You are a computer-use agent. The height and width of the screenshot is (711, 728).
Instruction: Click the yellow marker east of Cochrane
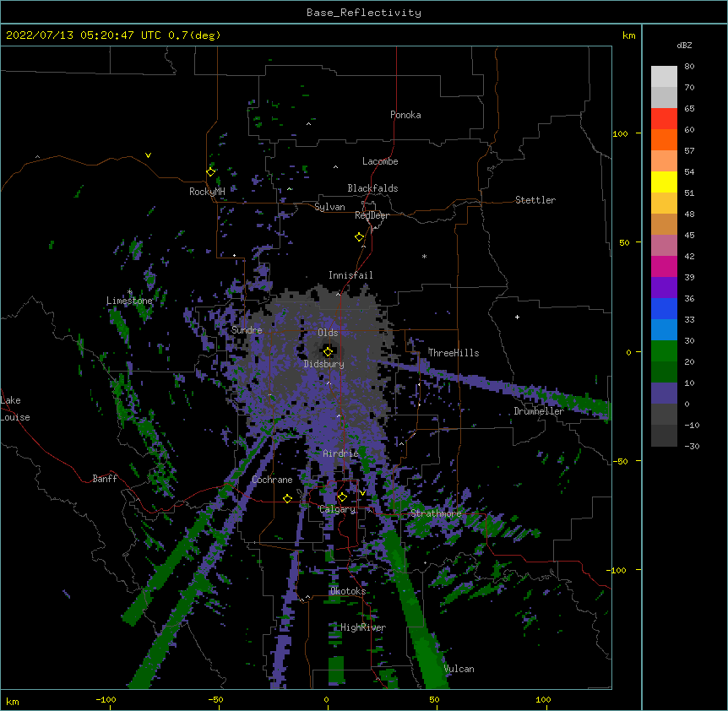[x=287, y=498]
